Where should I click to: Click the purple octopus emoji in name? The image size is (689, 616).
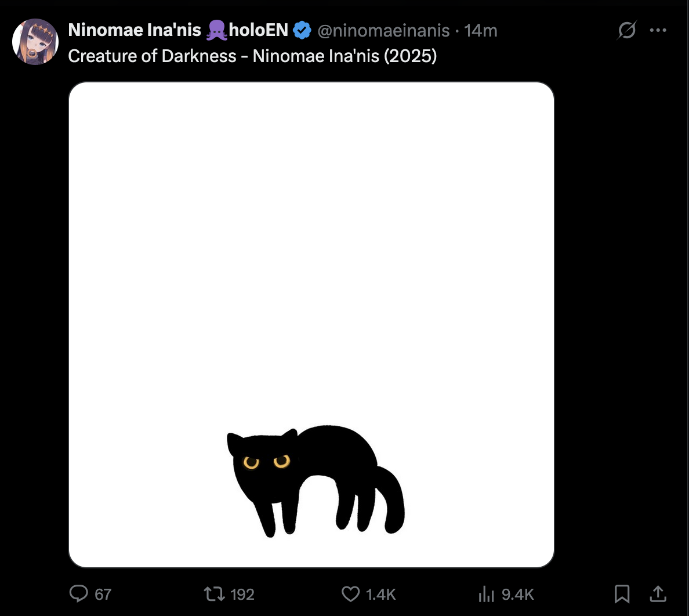[217, 30]
